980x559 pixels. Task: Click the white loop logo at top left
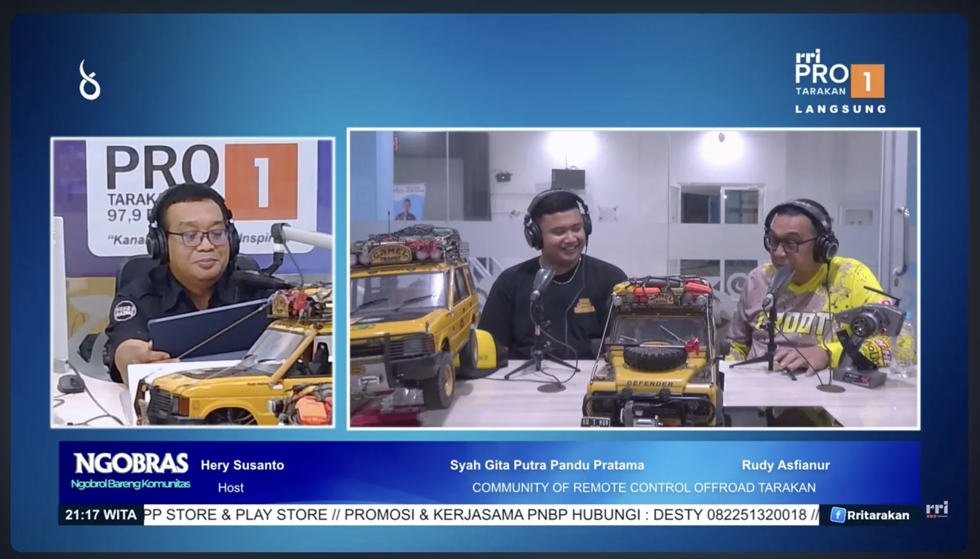[x=90, y=80]
